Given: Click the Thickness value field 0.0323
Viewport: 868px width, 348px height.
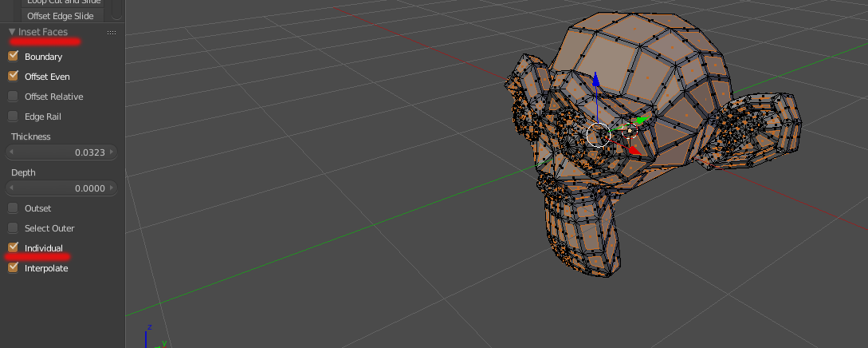Looking at the screenshot, I should click(x=61, y=152).
